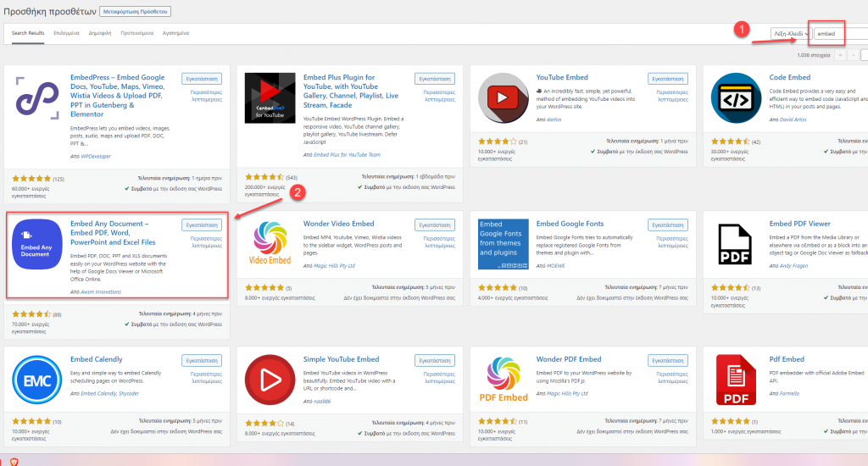
Task: Open the Code Embed title link
Action: [789, 77]
